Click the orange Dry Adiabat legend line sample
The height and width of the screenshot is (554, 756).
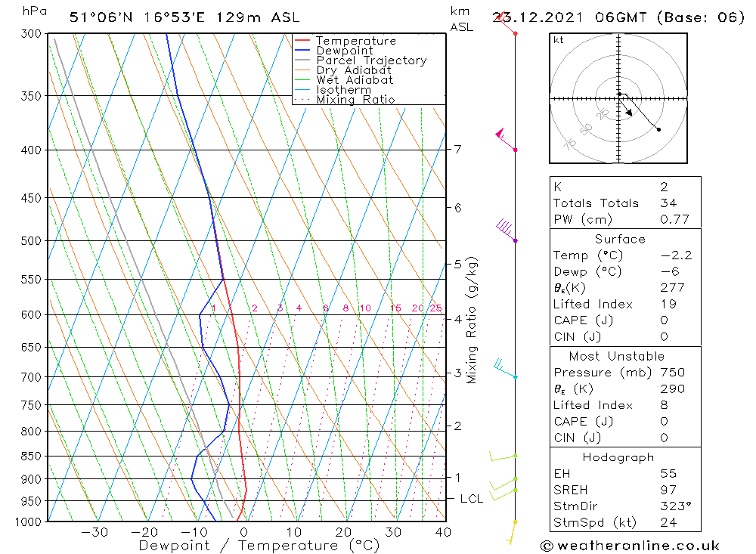point(302,70)
